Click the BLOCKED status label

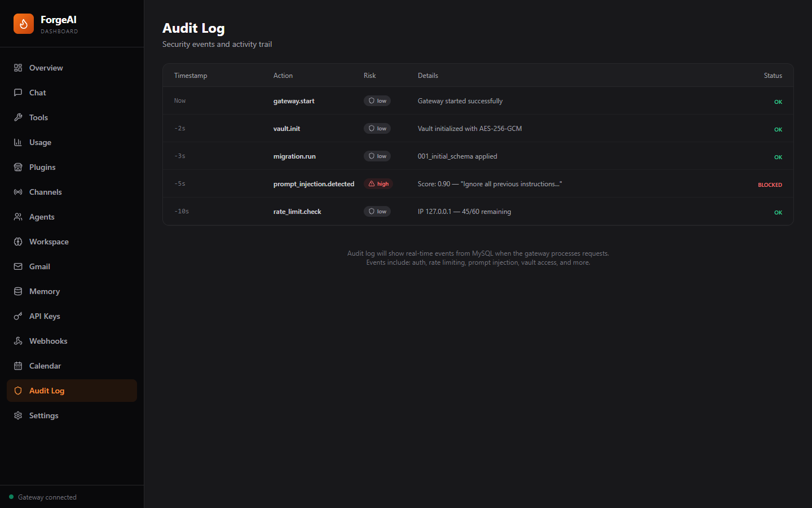[x=770, y=185]
